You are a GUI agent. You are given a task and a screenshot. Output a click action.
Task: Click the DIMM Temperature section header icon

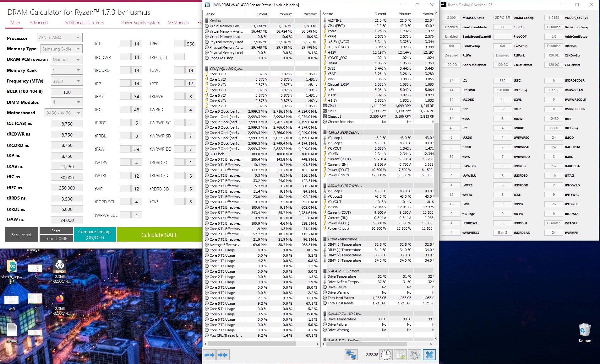point(325,239)
